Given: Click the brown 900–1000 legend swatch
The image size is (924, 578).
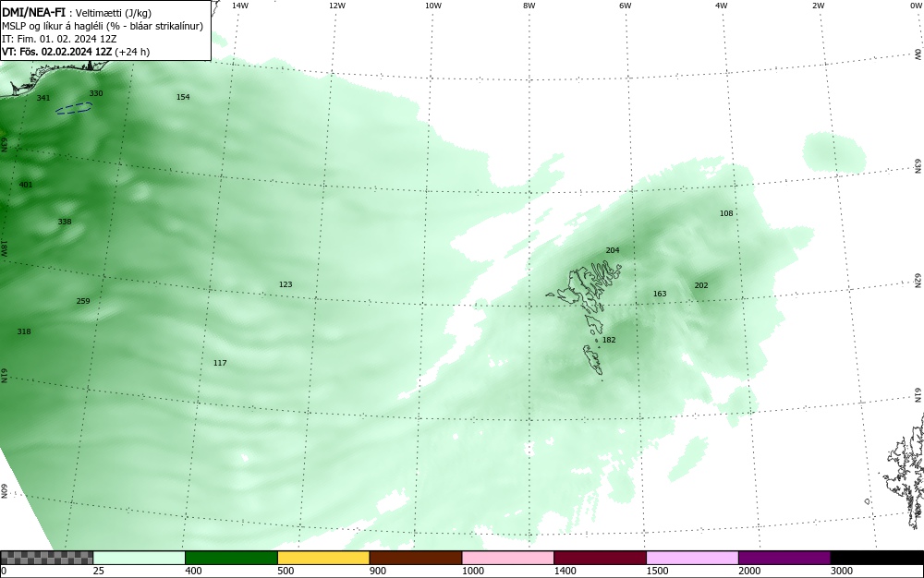Looking at the screenshot, I should pyautogui.click(x=416, y=558).
